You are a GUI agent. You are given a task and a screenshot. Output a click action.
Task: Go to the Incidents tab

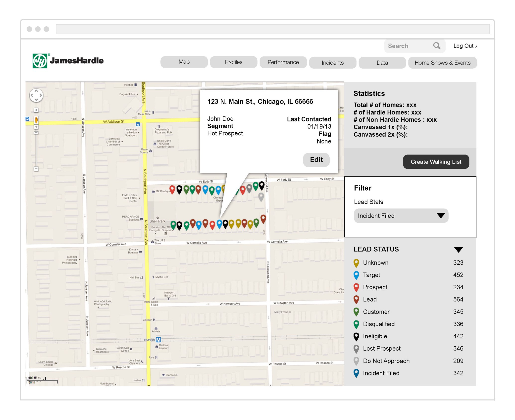333,63
